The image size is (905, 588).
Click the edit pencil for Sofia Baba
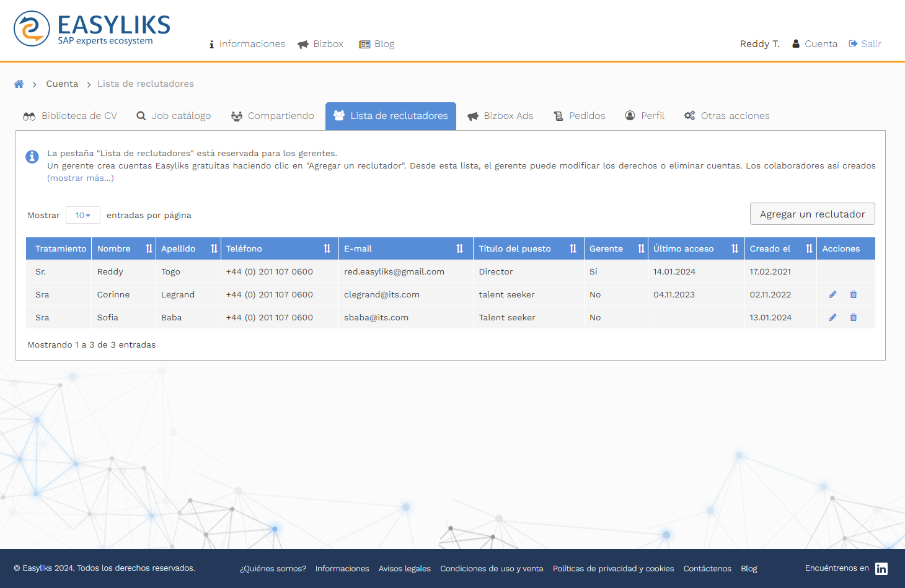pos(832,318)
